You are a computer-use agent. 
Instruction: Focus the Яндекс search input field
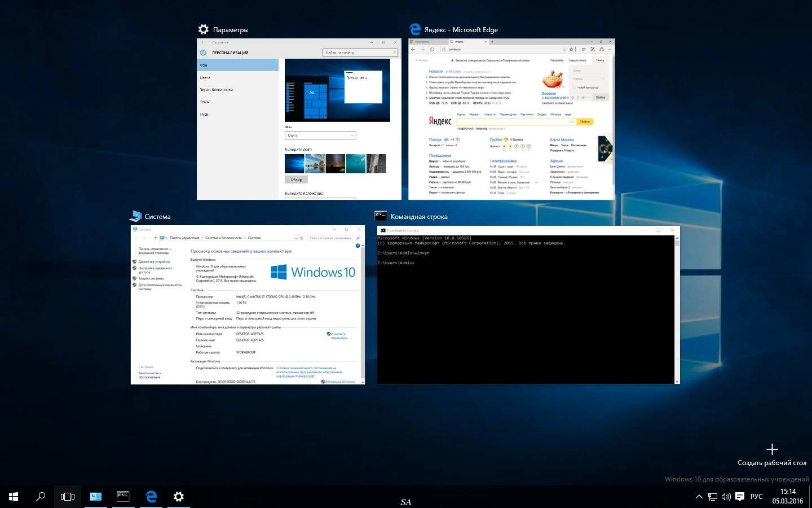[516, 121]
